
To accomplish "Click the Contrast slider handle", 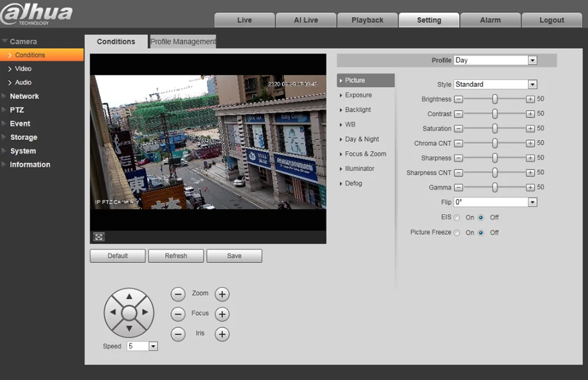I will [x=495, y=114].
